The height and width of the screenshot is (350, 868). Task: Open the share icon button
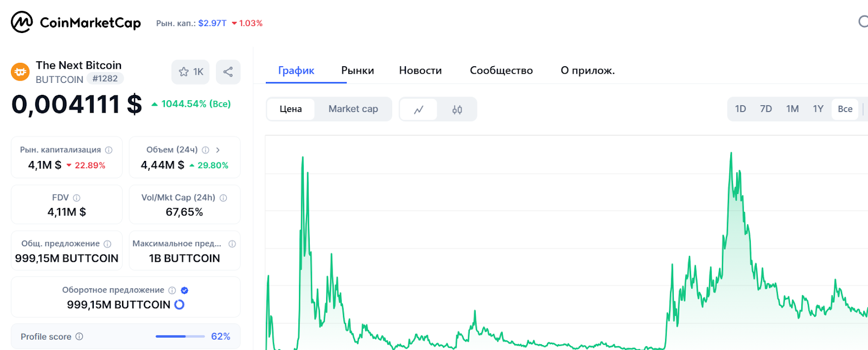click(228, 72)
